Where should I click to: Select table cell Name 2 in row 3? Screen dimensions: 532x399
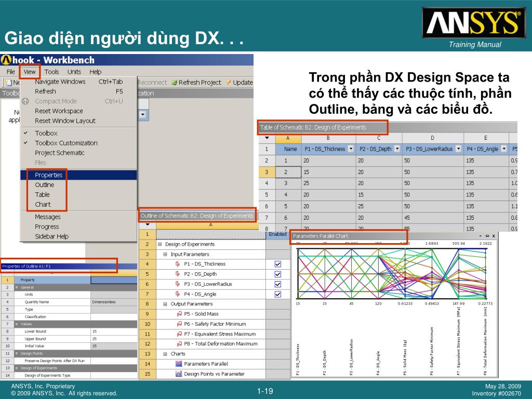tap(288, 172)
